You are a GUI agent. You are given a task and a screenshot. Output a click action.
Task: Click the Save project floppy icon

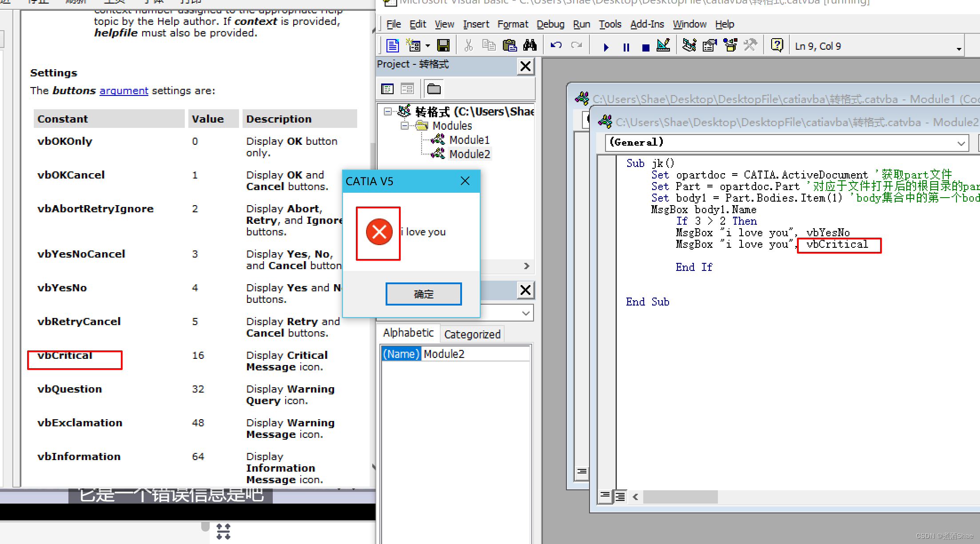point(443,46)
